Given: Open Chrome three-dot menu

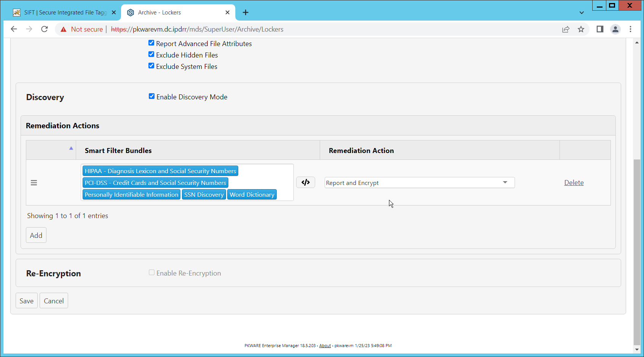Looking at the screenshot, I should click(x=630, y=29).
